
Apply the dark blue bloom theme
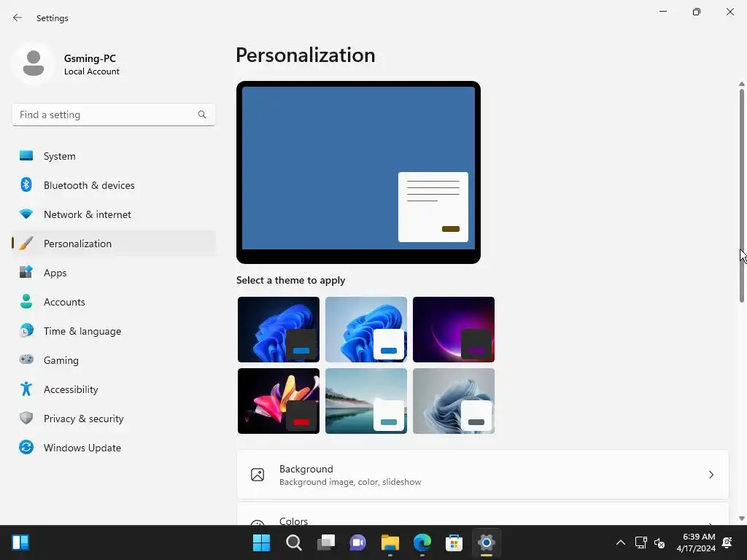click(x=279, y=330)
